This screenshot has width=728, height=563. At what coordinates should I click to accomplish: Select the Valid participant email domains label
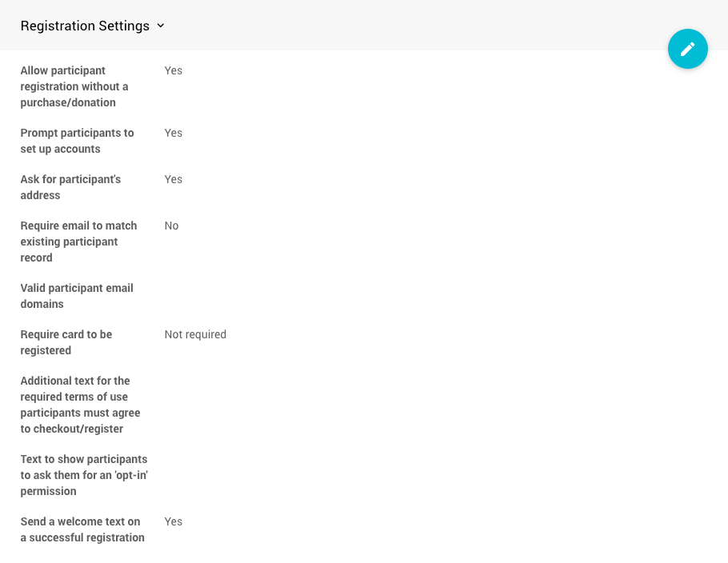pos(77,296)
